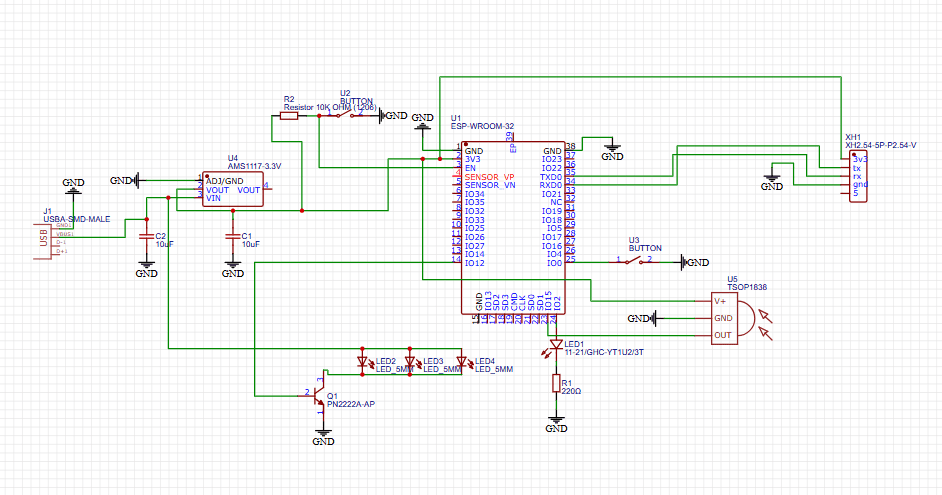Select the 10uF label of C2
942x495 pixels.
point(165,244)
